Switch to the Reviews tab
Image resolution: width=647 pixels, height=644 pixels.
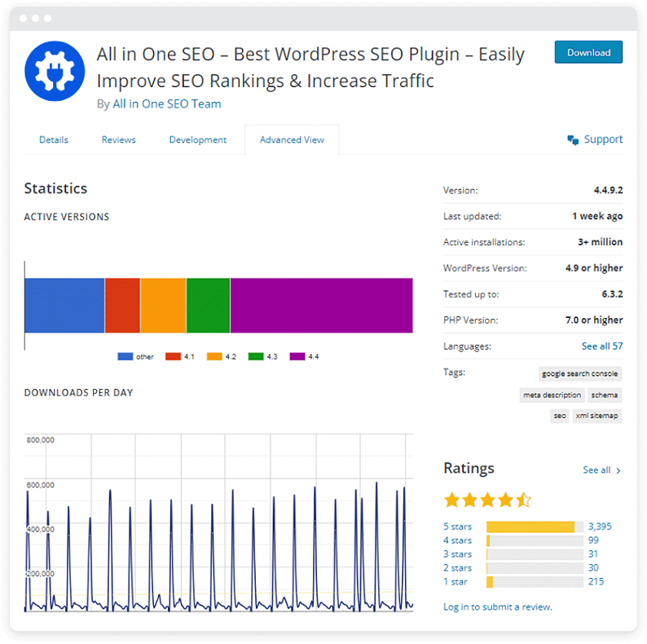pyautogui.click(x=119, y=140)
